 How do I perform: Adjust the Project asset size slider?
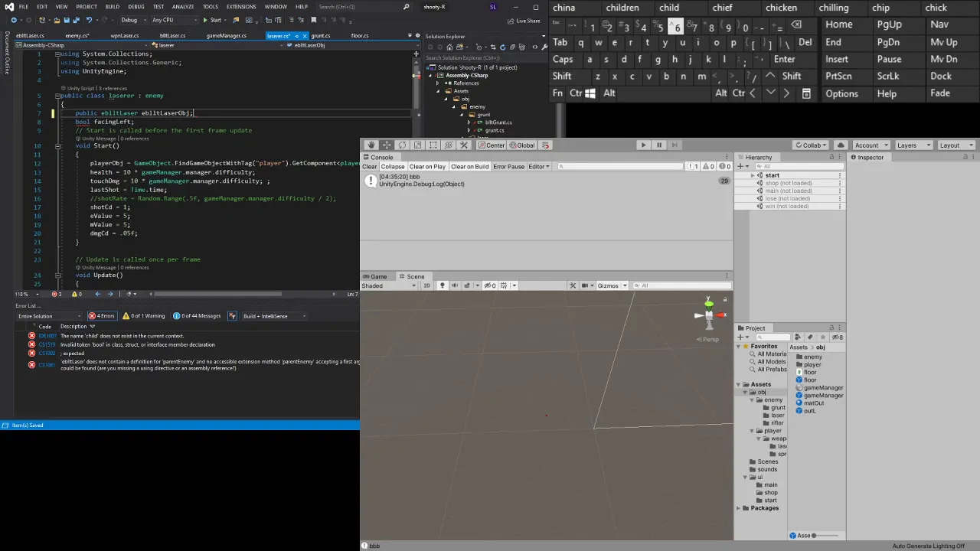point(827,536)
